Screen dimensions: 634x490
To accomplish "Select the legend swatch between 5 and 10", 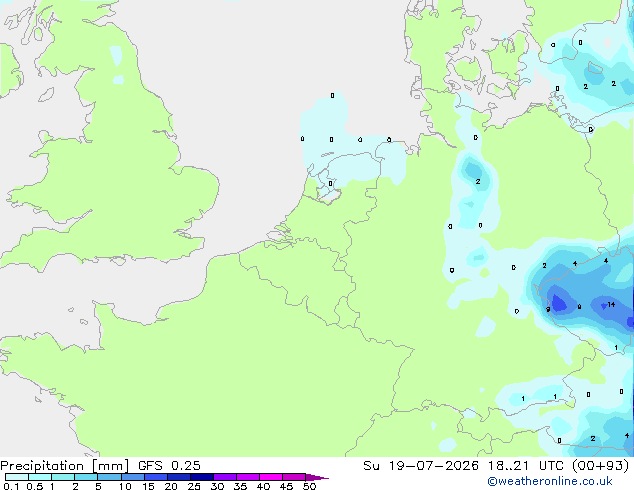I will tap(109, 477).
